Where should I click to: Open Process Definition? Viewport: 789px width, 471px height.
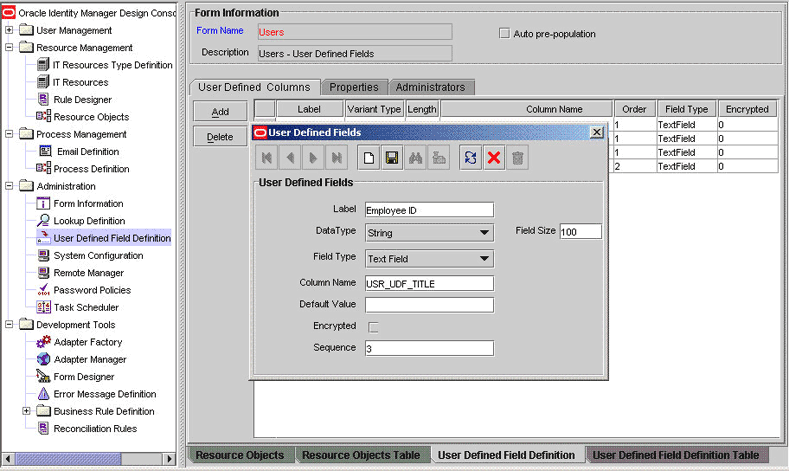[x=91, y=169]
